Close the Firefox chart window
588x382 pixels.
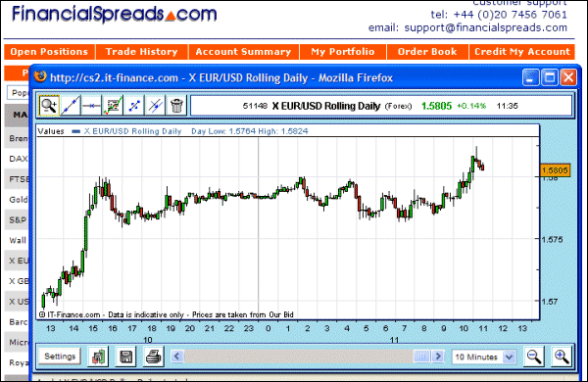click(568, 77)
